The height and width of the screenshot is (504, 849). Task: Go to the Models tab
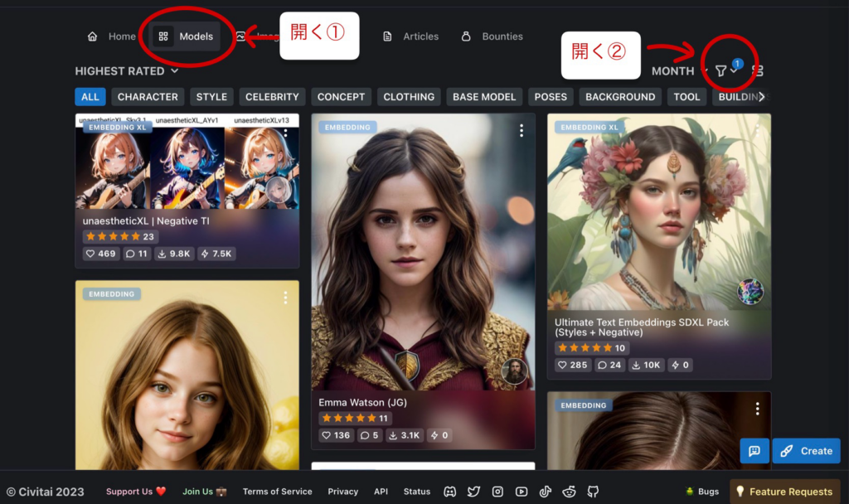187,36
